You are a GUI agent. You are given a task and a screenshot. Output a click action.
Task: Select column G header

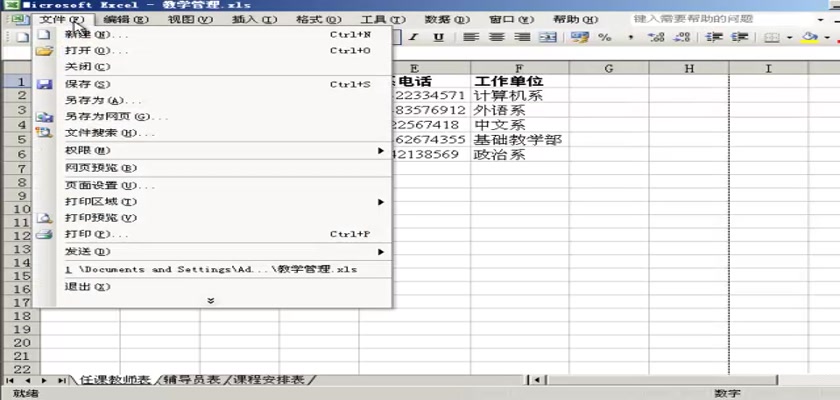[x=609, y=68]
